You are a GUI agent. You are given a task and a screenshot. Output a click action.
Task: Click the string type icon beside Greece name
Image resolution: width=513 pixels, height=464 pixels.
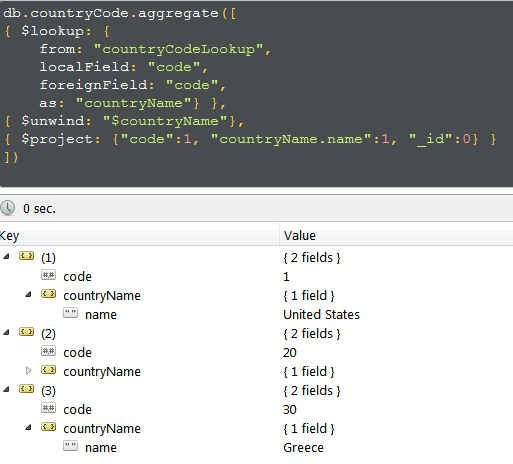click(x=70, y=446)
